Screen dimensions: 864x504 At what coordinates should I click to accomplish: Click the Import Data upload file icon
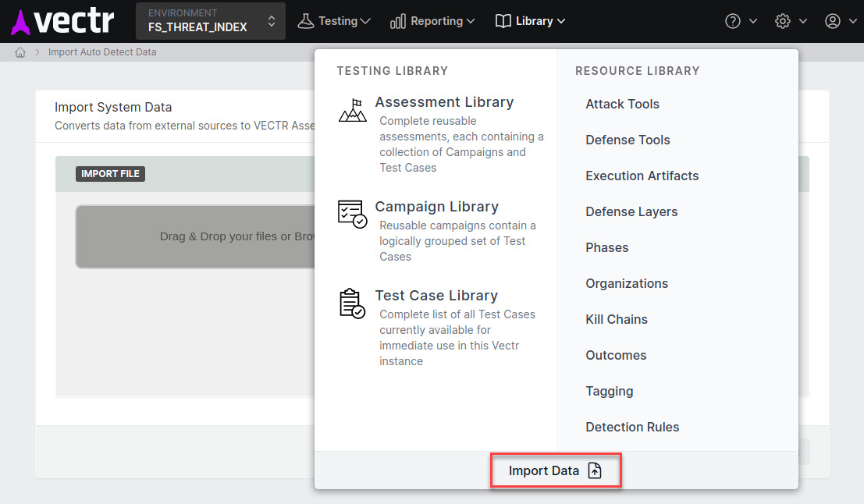tap(595, 470)
